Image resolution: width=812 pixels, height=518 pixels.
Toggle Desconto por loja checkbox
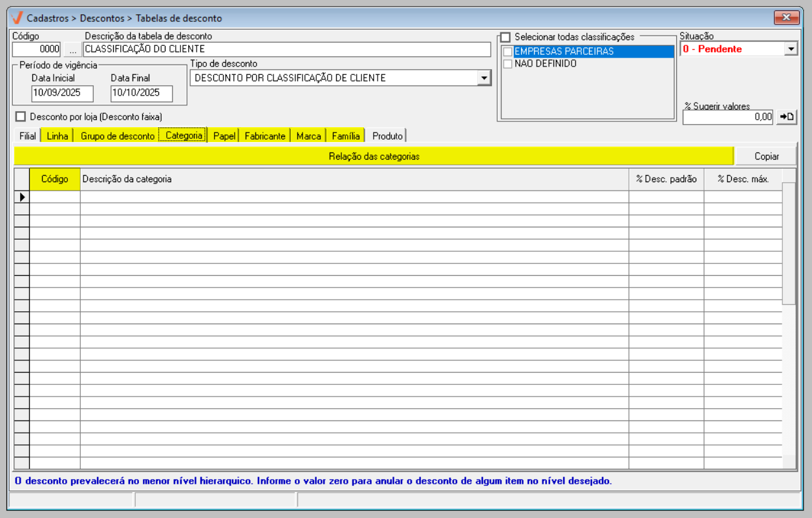coord(21,117)
